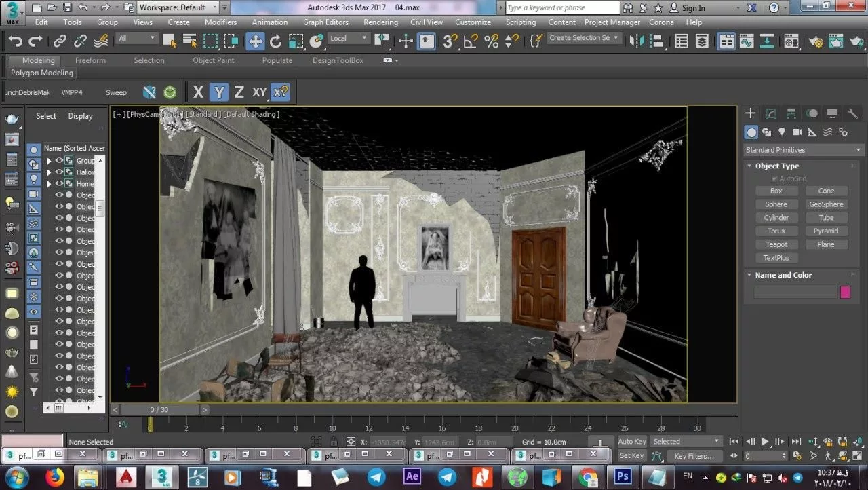Click the Play Animation button
This screenshot has height=490, width=868.
(765, 441)
